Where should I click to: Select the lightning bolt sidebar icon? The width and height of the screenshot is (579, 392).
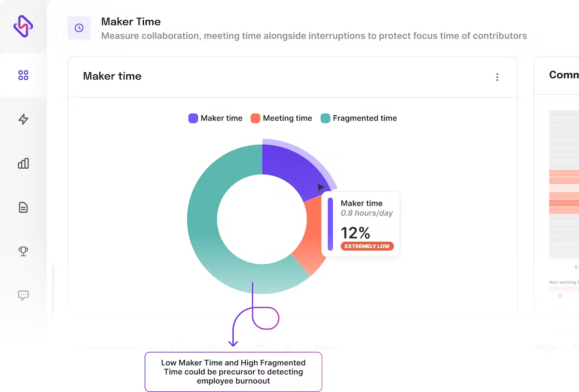coord(23,119)
